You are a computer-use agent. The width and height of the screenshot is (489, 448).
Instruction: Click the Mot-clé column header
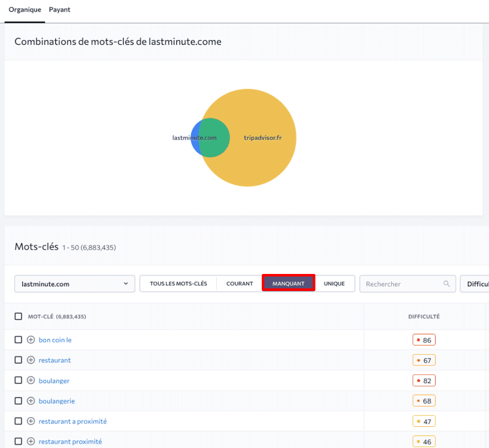(x=57, y=317)
